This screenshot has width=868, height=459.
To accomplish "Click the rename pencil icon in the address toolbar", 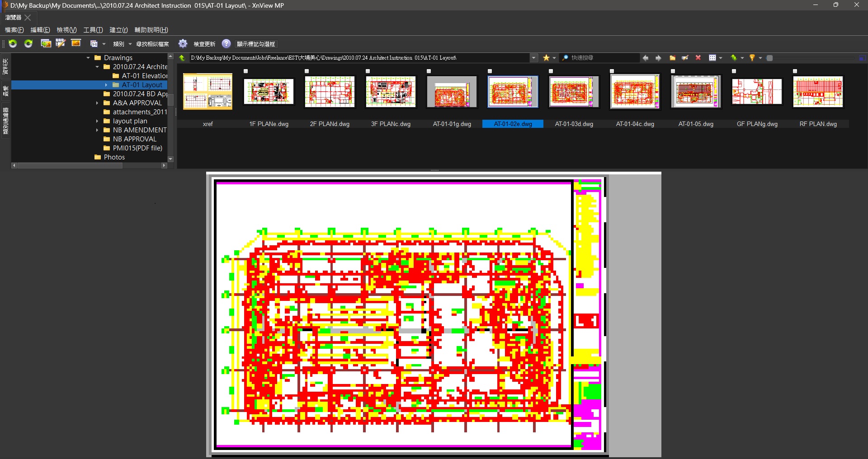I will coord(685,58).
